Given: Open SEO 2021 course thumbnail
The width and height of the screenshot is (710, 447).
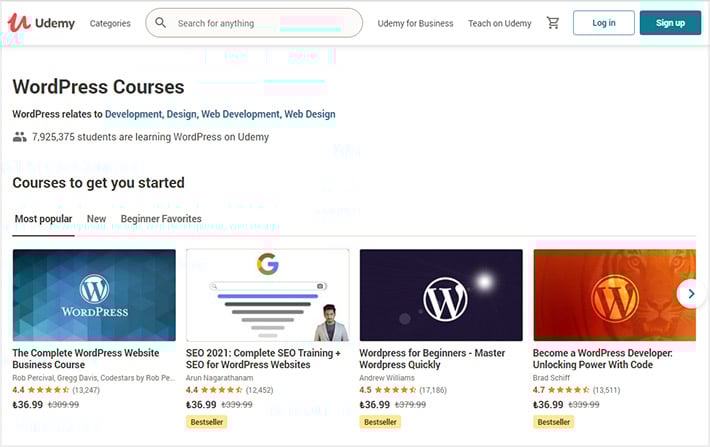Looking at the screenshot, I should [x=268, y=295].
